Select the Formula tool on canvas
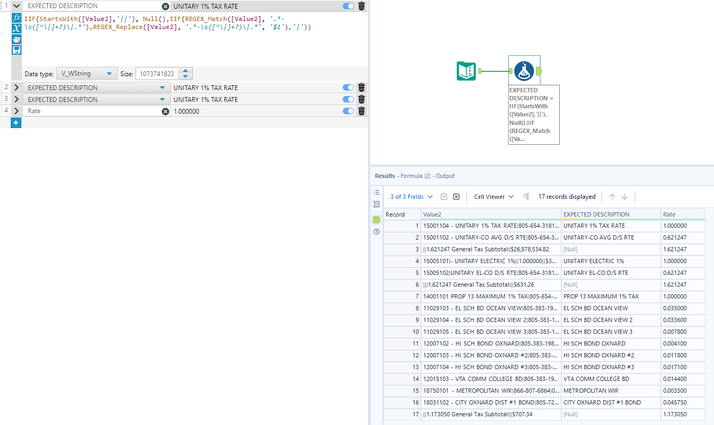The width and height of the screenshot is (714, 425). point(524,71)
